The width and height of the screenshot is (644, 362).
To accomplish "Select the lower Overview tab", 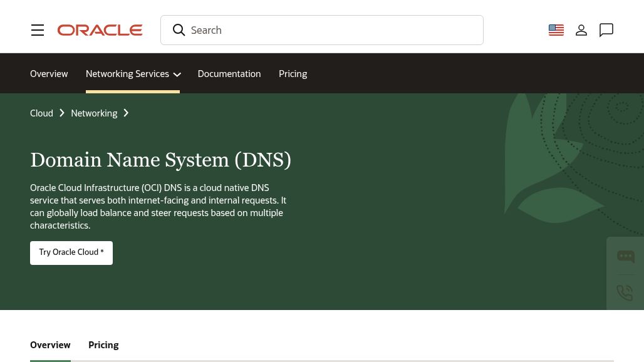I will point(50,345).
